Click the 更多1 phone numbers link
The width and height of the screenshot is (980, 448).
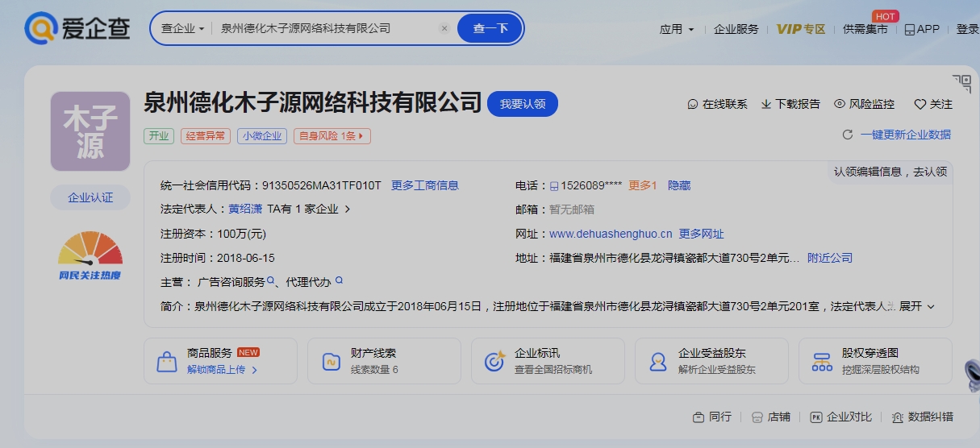(x=643, y=185)
